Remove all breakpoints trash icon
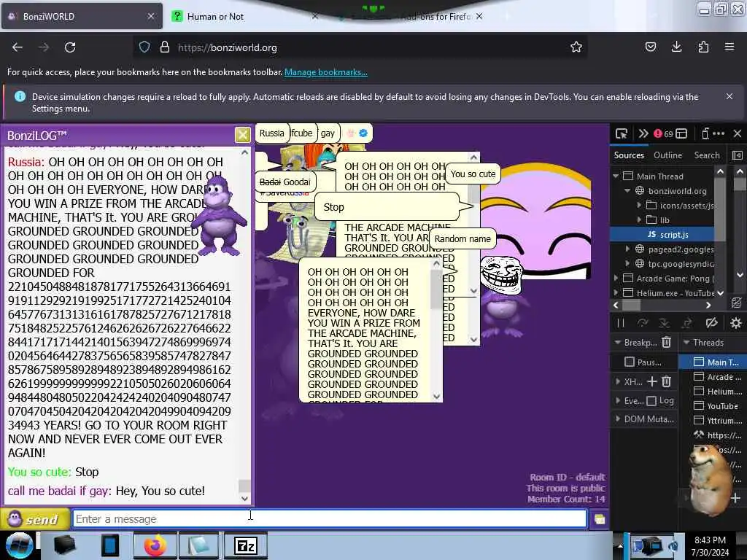 (667, 343)
